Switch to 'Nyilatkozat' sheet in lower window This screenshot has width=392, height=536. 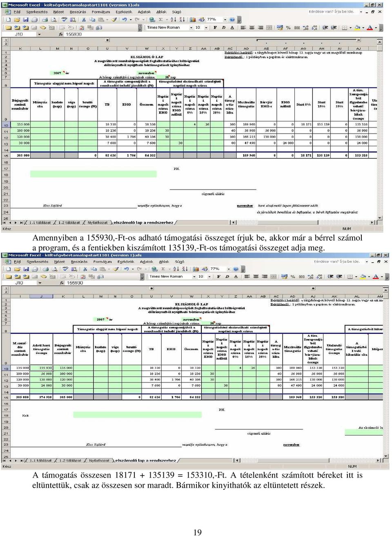[99, 460]
